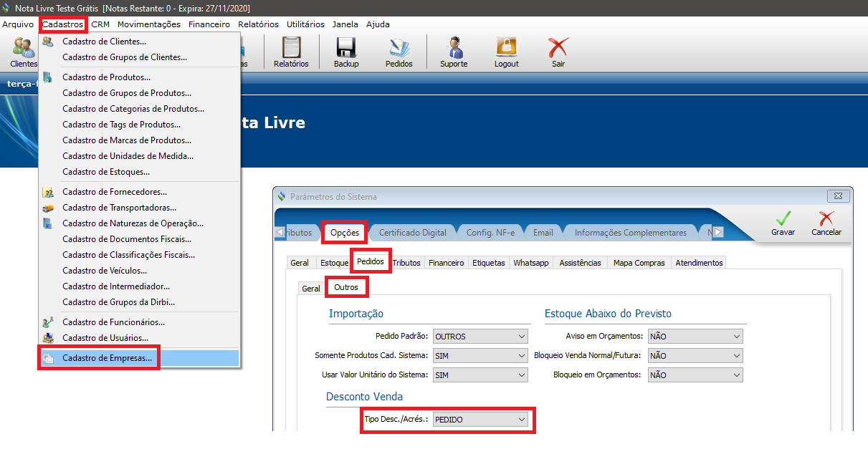
Task: Click the Backup floppy disk icon
Action: [346, 52]
